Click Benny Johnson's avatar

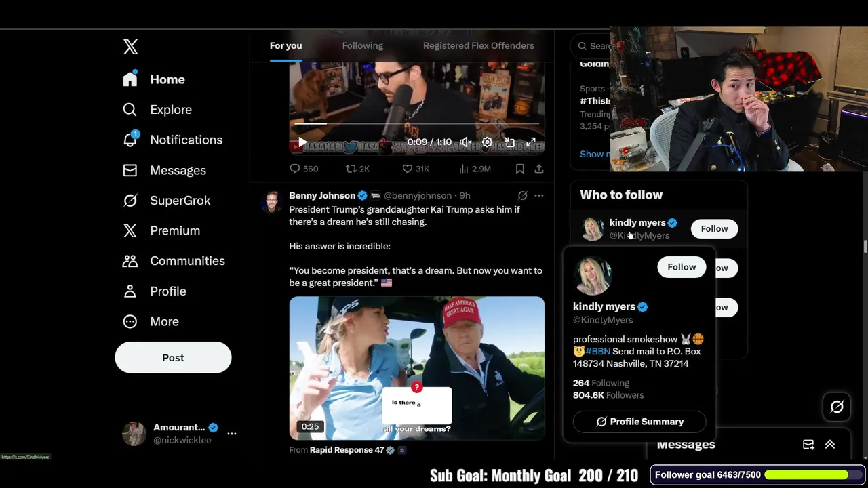coord(271,202)
